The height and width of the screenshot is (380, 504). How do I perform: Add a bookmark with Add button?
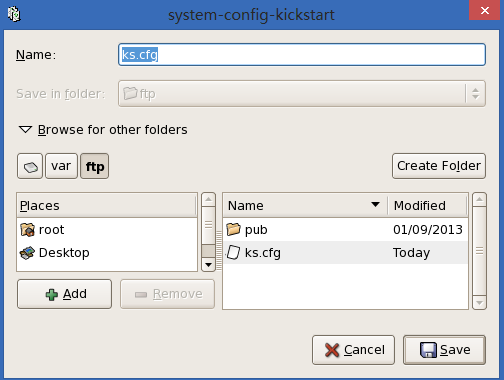[64, 294]
